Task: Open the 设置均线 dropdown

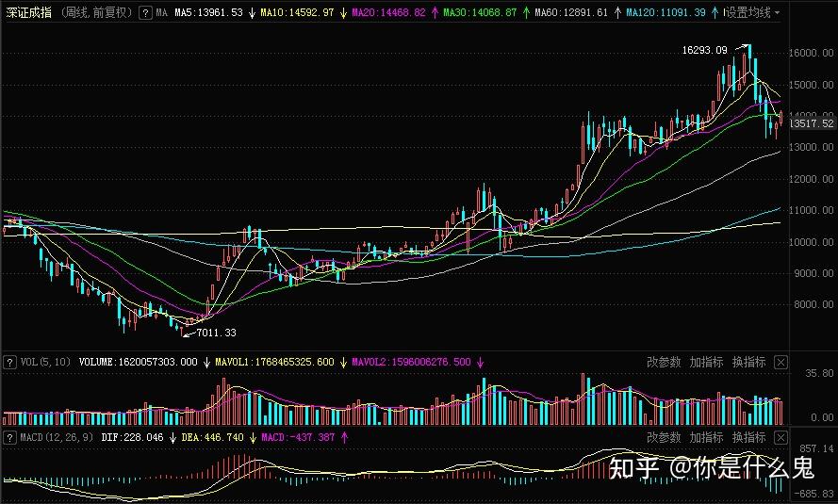Action: [751, 12]
